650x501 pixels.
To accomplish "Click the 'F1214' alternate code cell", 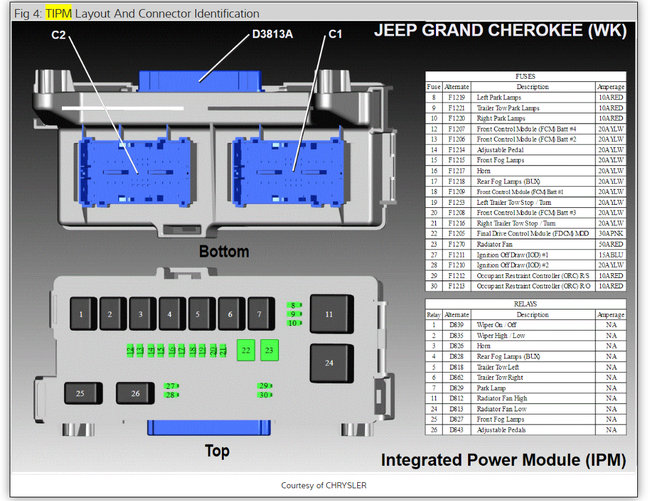I will [x=456, y=150].
